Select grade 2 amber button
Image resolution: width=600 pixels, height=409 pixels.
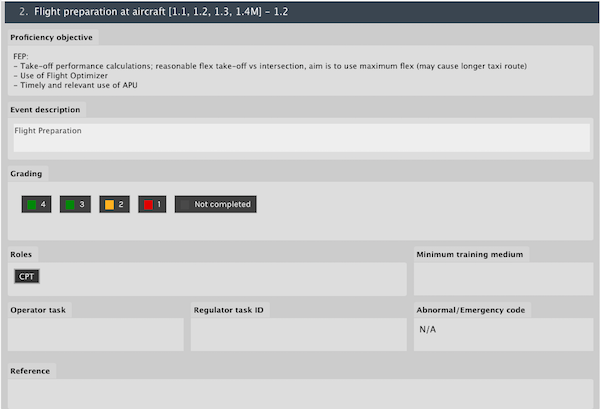(x=114, y=204)
